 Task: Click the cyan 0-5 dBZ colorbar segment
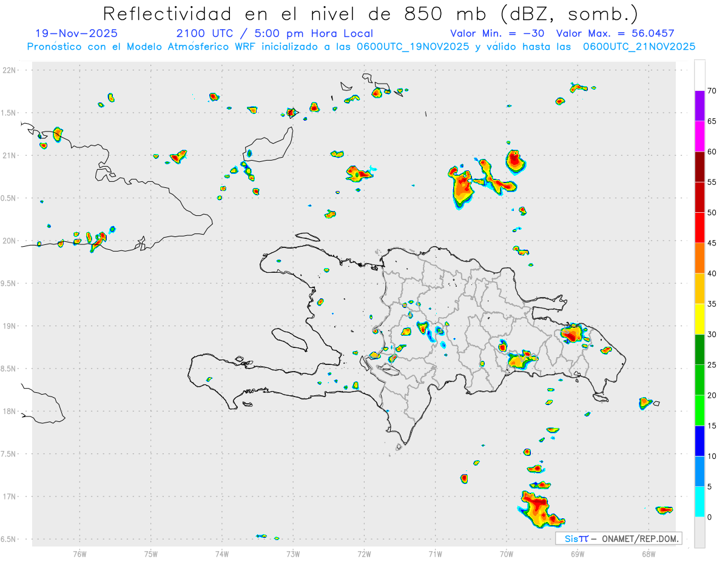pos(699,501)
